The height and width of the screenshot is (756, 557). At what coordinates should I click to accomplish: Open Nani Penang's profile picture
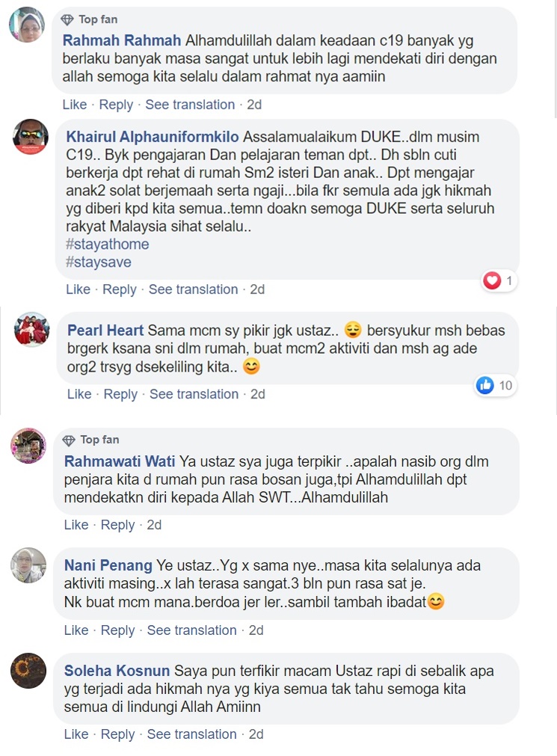coord(28,565)
